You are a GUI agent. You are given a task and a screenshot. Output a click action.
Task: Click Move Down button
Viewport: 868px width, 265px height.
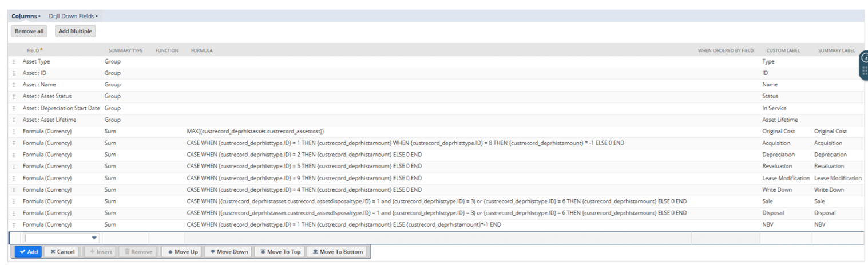pyautogui.click(x=228, y=251)
